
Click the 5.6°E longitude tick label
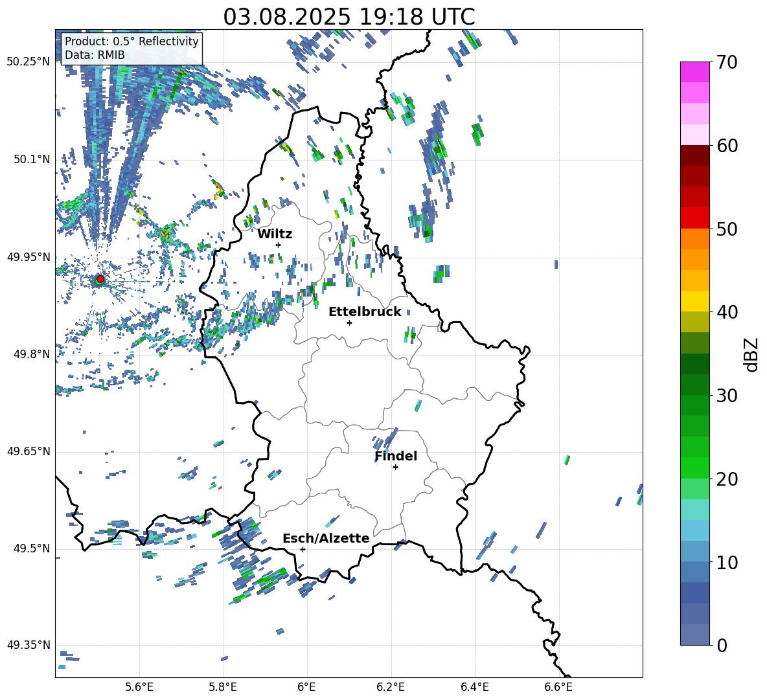coord(139,687)
